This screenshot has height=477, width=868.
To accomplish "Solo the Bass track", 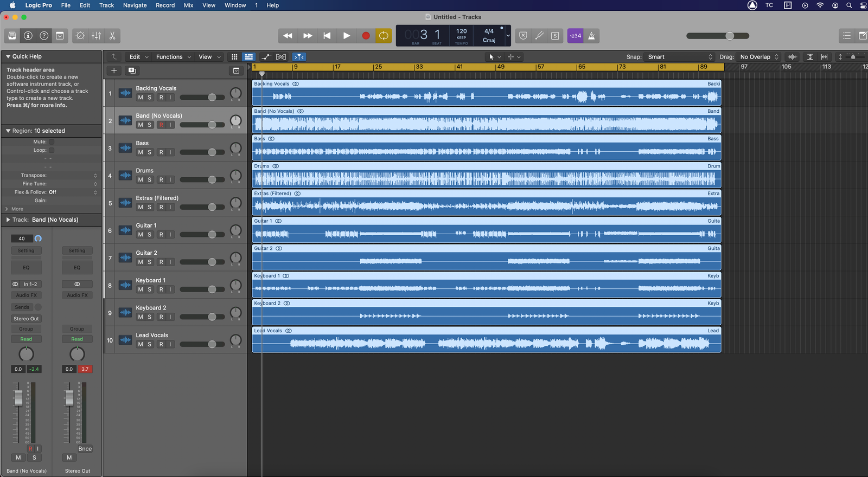I will (150, 152).
